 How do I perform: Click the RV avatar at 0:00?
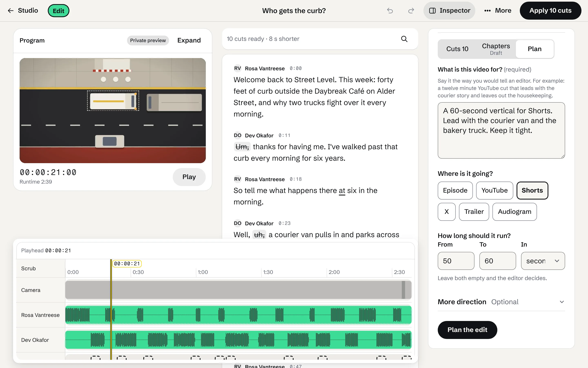point(237,68)
